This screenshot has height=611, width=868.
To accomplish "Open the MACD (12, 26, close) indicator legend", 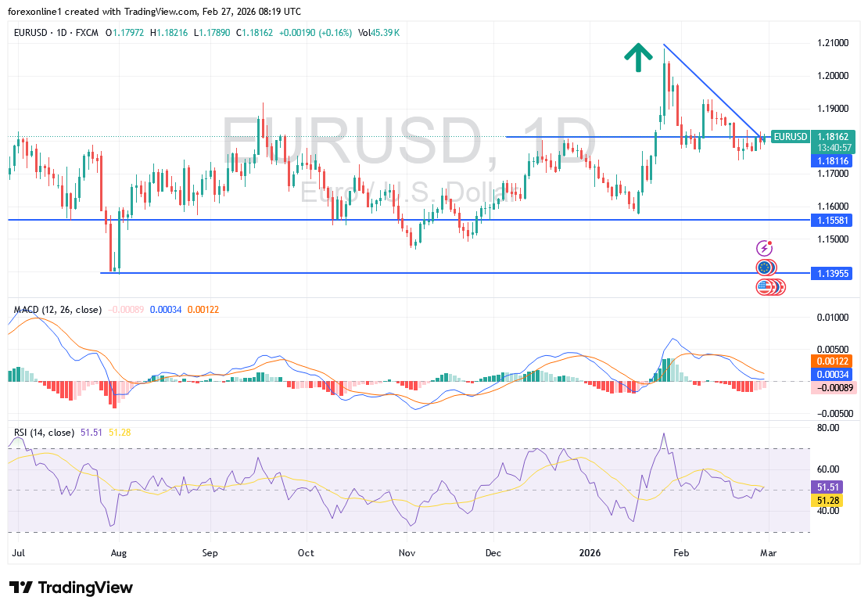I will pos(56,310).
